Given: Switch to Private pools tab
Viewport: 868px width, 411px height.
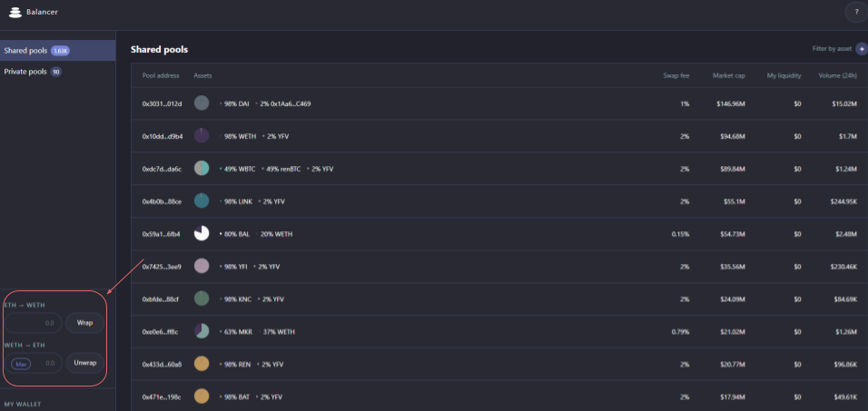Looking at the screenshot, I should [25, 72].
